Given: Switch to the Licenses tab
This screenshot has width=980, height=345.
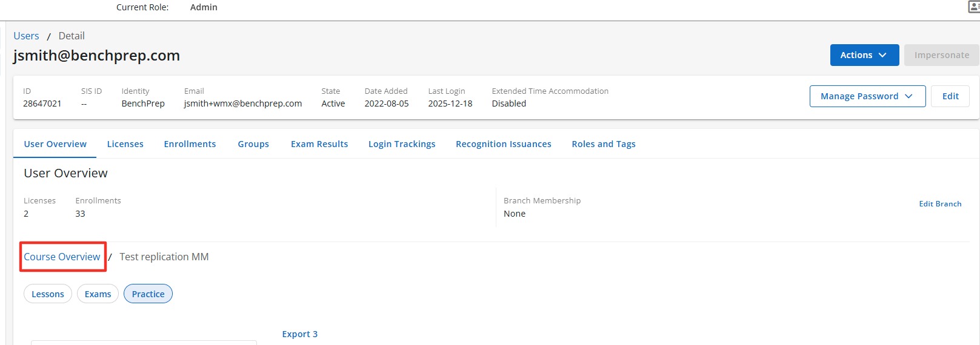Looking at the screenshot, I should (125, 144).
